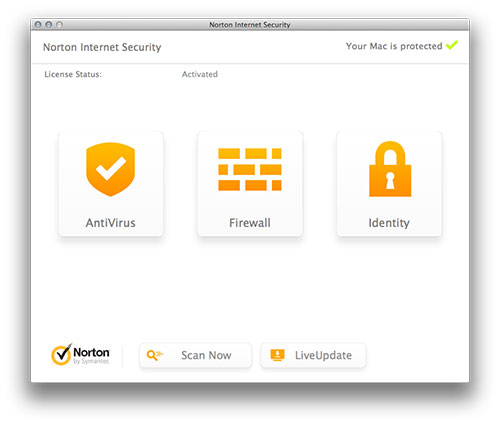The image size is (500, 425).
Task: Click the download icon on LiveUpdate
Action: 277,355
